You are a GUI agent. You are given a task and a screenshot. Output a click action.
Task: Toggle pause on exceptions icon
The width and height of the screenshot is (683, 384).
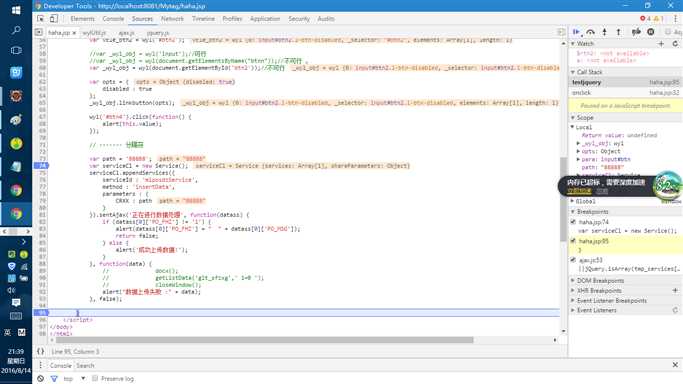point(650,32)
